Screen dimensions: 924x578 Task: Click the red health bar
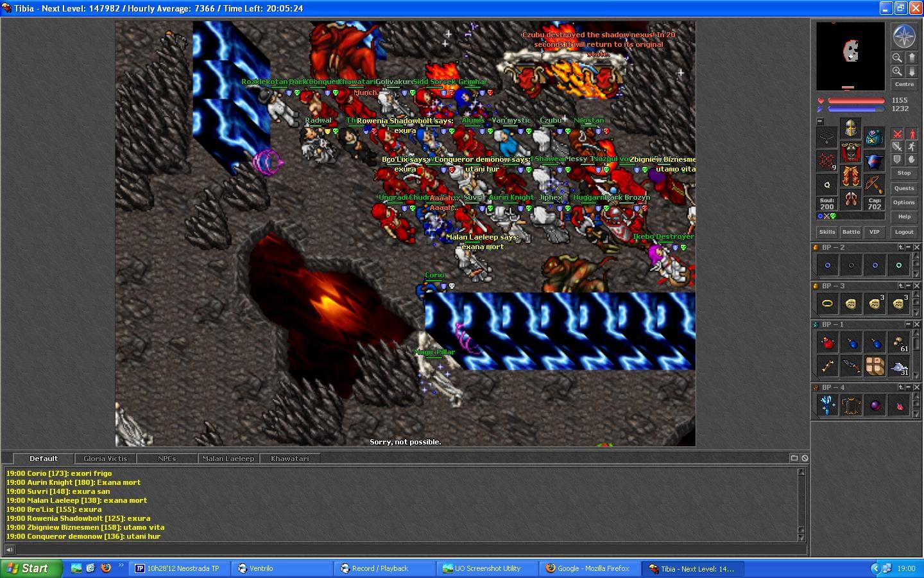point(856,100)
